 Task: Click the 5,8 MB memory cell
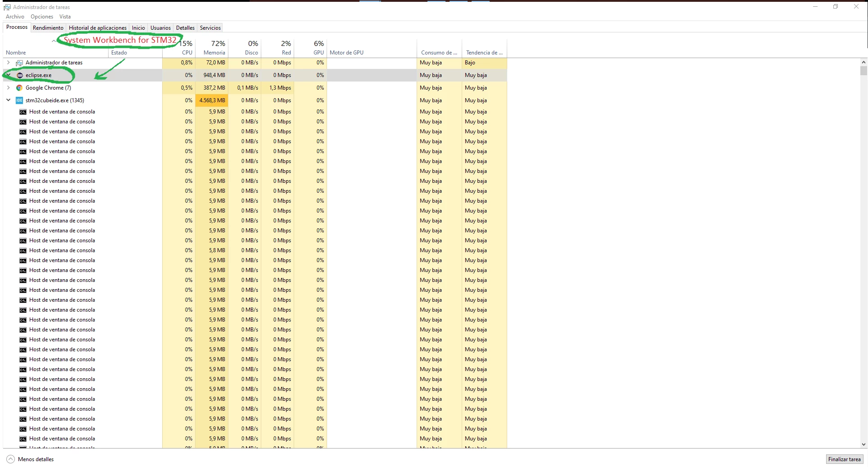212,250
